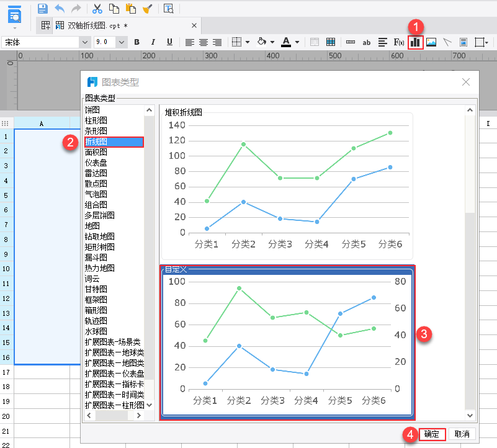Click the Insert Chart icon

pos(416,42)
